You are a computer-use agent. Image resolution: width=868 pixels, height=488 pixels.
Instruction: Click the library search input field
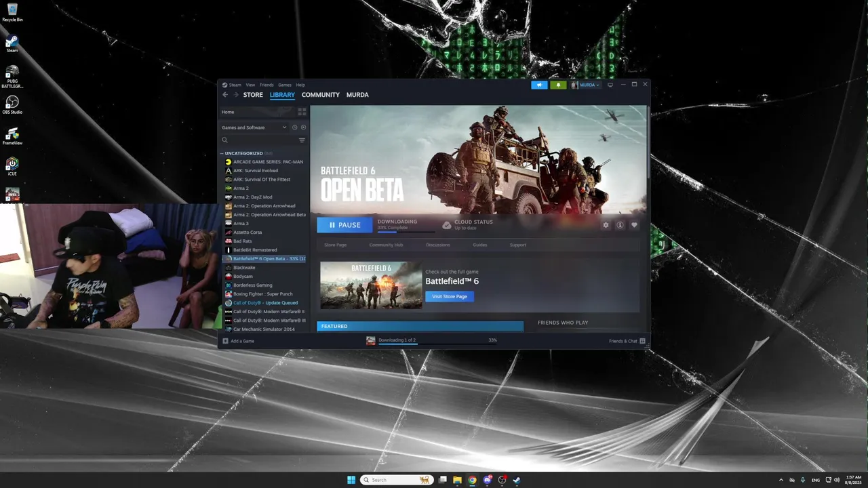[x=262, y=140]
